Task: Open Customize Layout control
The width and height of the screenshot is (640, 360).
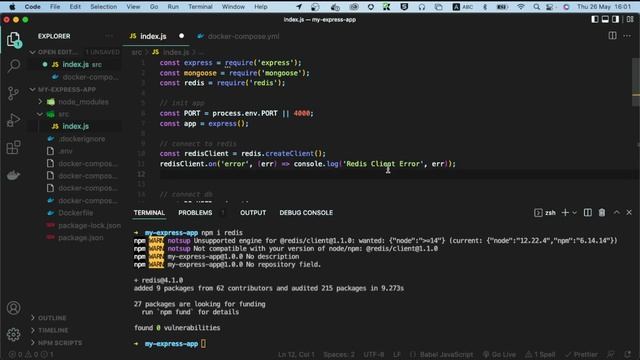Action: pyautogui.click(x=630, y=19)
